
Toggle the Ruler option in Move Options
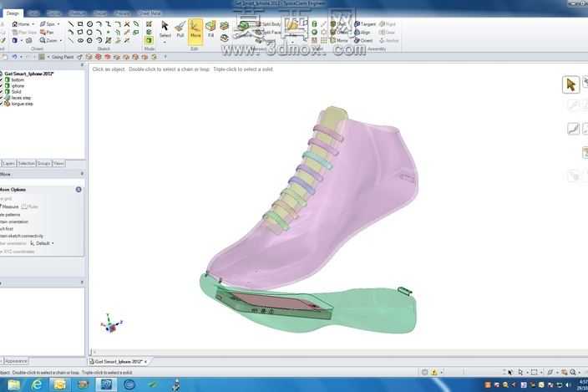pos(30,206)
